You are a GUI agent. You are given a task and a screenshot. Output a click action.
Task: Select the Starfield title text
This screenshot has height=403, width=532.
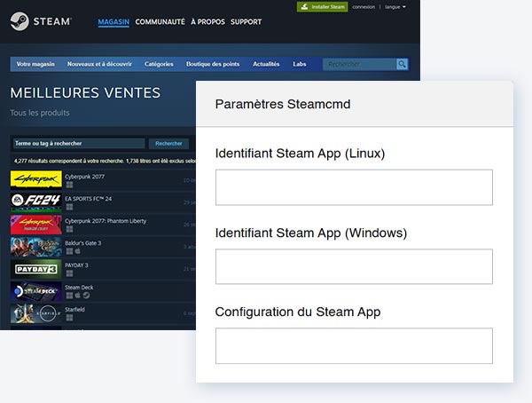click(74, 310)
